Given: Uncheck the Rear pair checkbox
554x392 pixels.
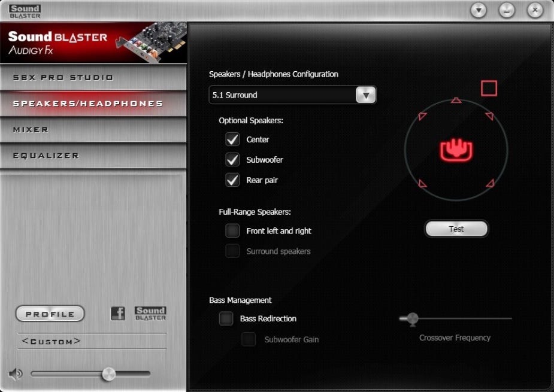Looking at the screenshot, I should [232, 180].
